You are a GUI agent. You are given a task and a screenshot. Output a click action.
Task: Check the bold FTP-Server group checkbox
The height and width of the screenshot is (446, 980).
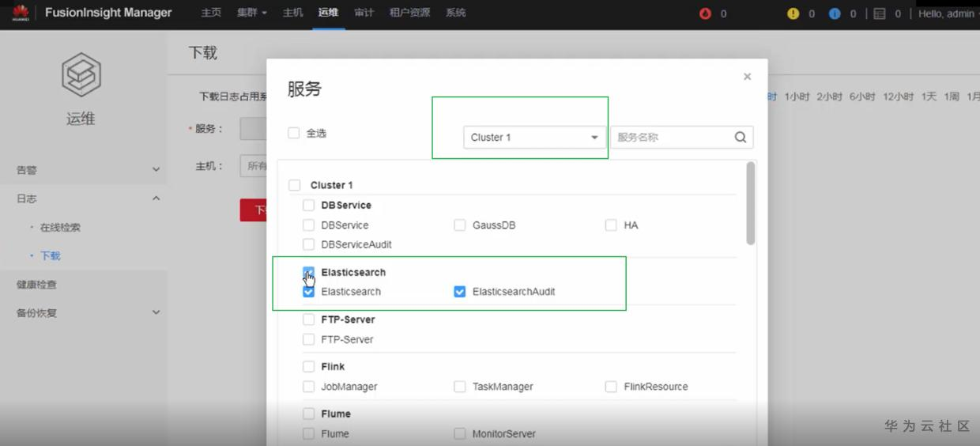click(x=309, y=319)
